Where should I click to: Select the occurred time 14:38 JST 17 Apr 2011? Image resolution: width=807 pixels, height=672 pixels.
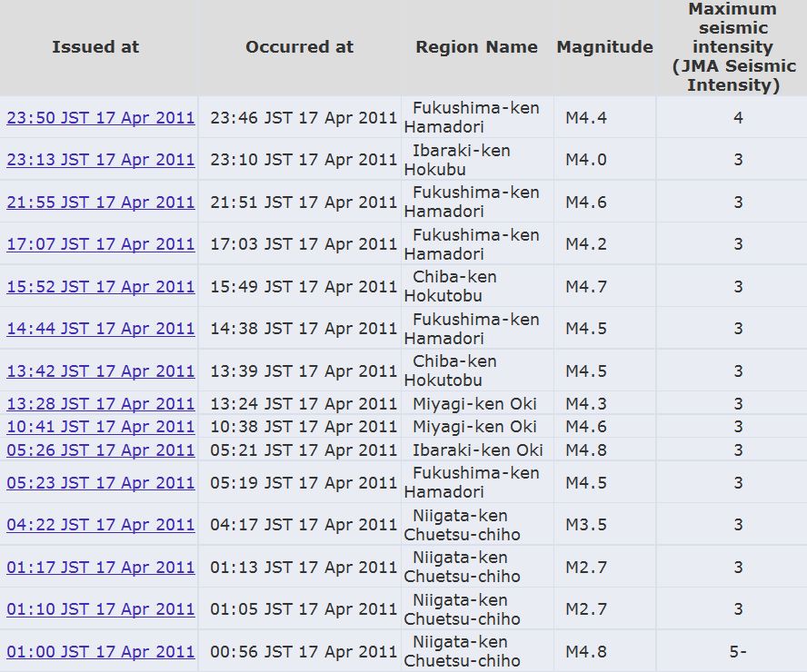tap(304, 329)
